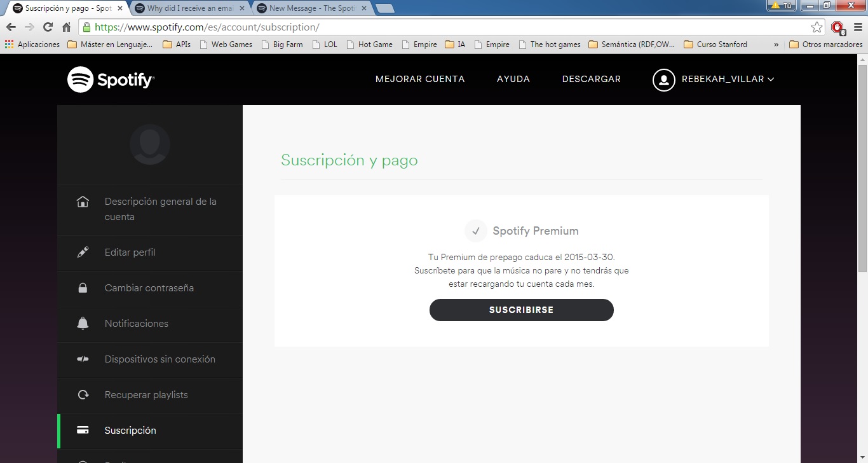Viewport: 868px width, 463px height.
Task: Open the Web Games bookmark
Action: click(226, 45)
